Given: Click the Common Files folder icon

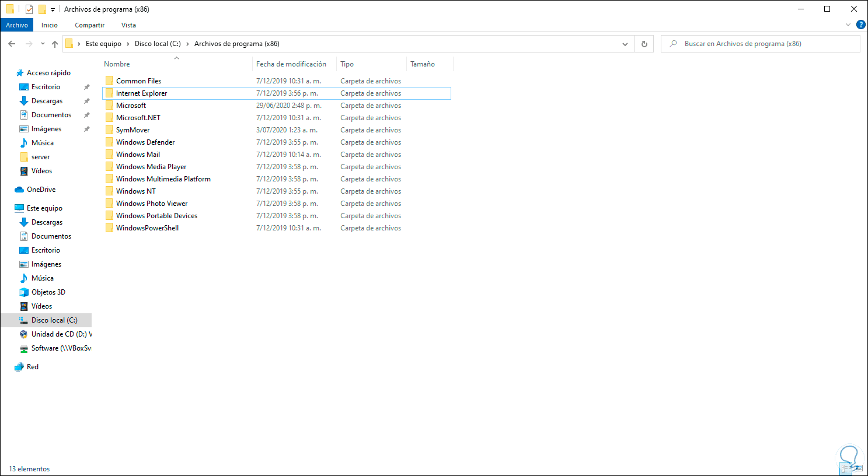Looking at the screenshot, I should (109, 81).
